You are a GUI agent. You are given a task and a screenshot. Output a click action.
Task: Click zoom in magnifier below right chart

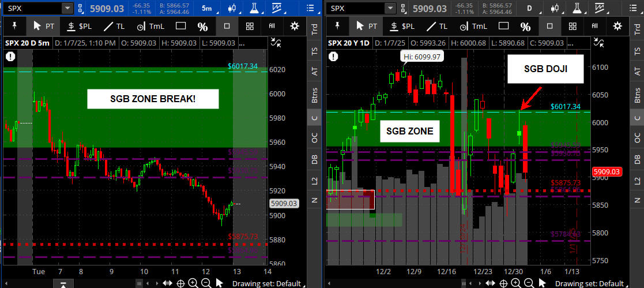click(515, 283)
